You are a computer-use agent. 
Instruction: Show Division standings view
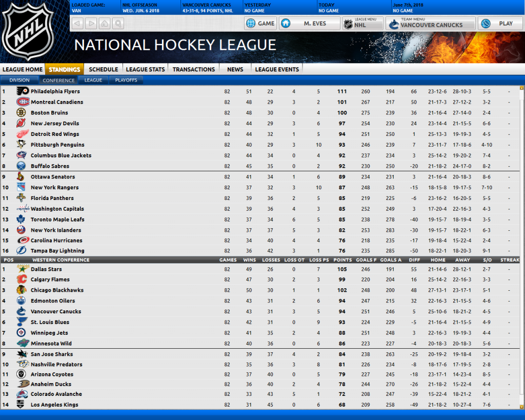(19, 80)
